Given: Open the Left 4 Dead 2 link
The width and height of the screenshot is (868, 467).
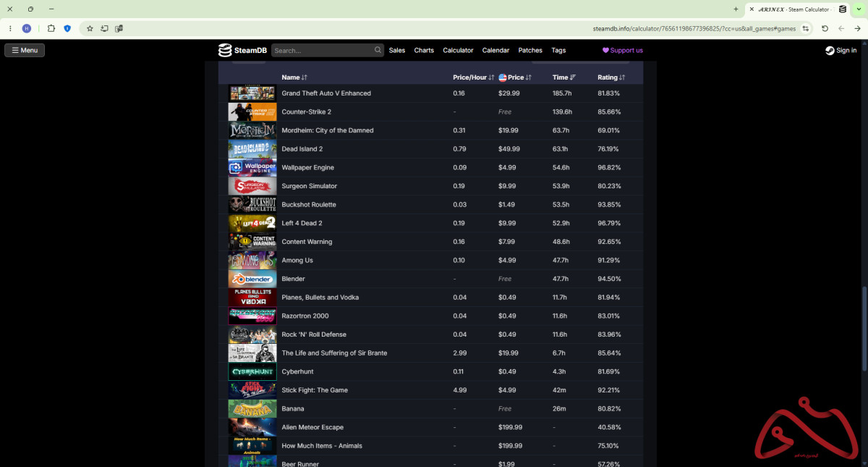Looking at the screenshot, I should [302, 223].
